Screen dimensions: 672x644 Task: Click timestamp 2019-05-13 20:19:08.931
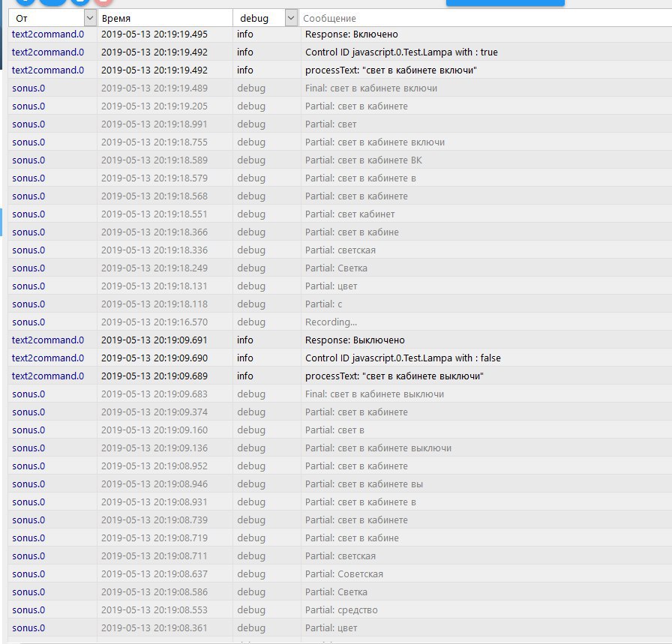(154, 502)
